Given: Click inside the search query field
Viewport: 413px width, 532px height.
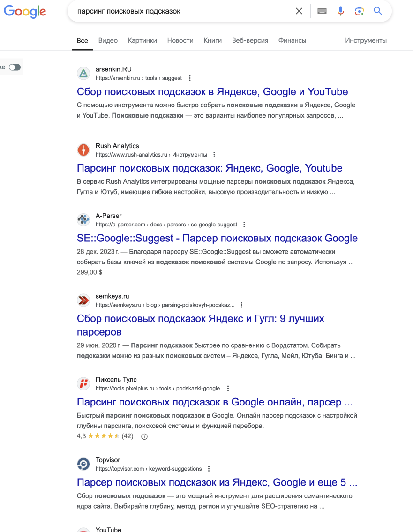Looking at the screenshot, I should pos(183,11).
